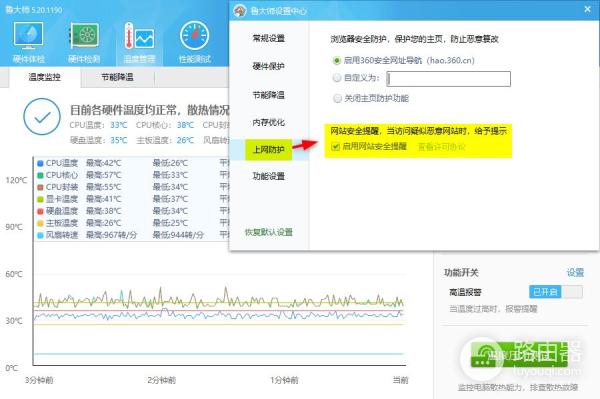Open 硬件保护 in settings sidebar
This screenshot has width=600, height=399.
point(269,66)
